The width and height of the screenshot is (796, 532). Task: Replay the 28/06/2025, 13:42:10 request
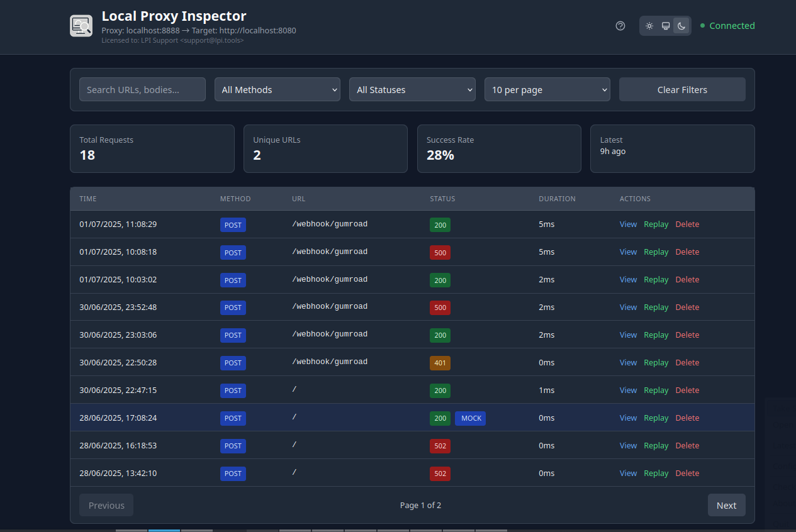coord(656,473)
